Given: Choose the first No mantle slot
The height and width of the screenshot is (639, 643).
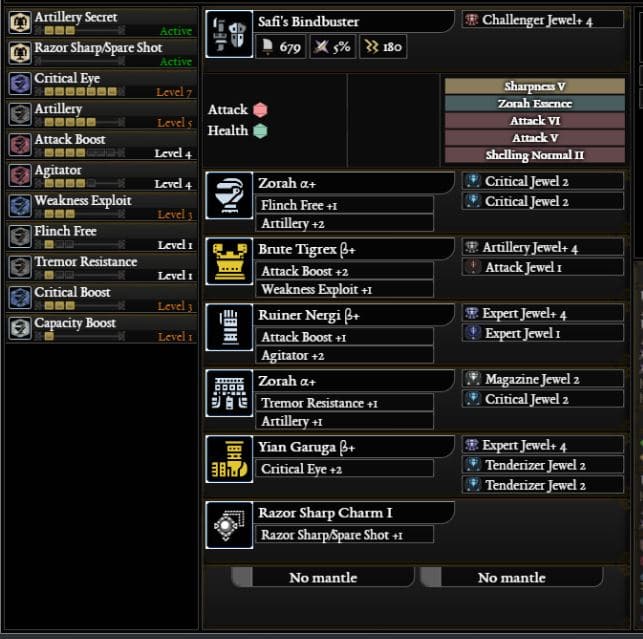Looking at the screenshot, I should (x=323, y=577).
